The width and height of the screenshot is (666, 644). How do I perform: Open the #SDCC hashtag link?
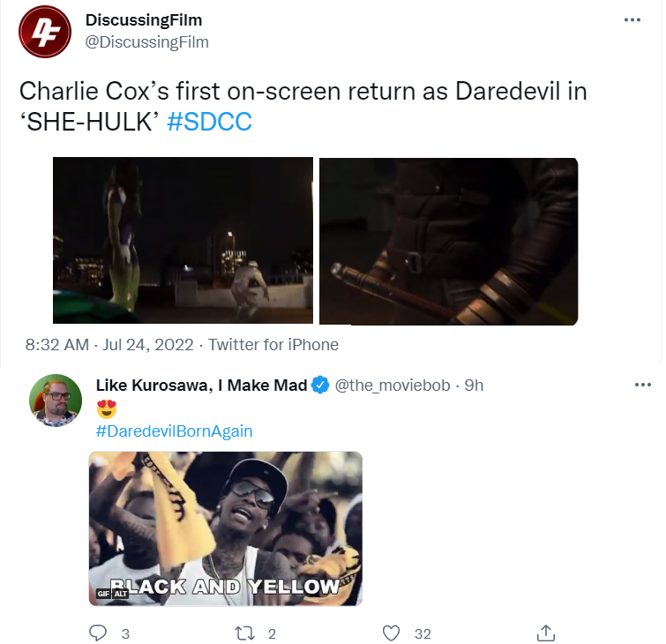[209, 122]
